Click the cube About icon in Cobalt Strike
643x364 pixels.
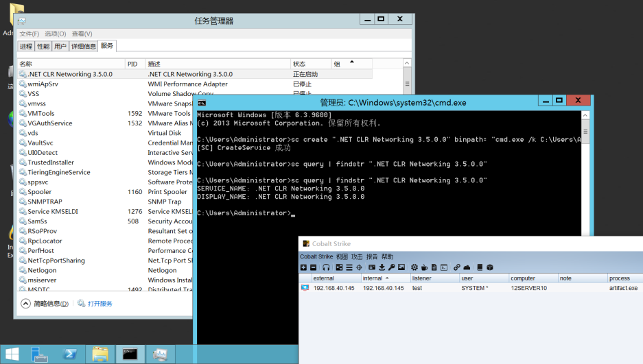pos(490,267)
